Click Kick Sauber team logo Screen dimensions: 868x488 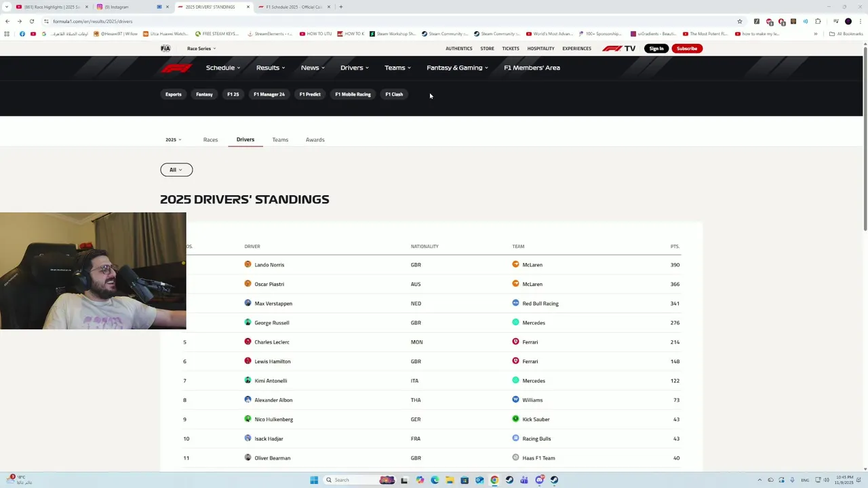[515, 419]
